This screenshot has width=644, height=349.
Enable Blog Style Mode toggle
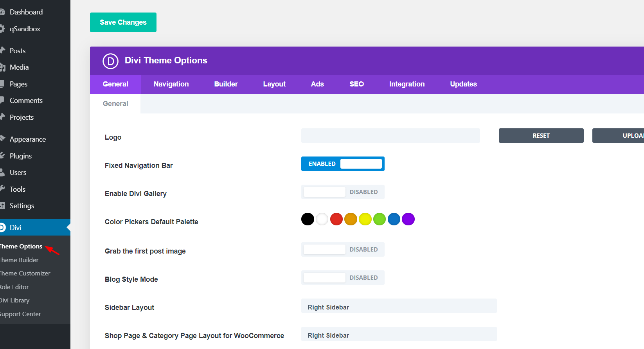pyautogui.click(x=343, y=278)
